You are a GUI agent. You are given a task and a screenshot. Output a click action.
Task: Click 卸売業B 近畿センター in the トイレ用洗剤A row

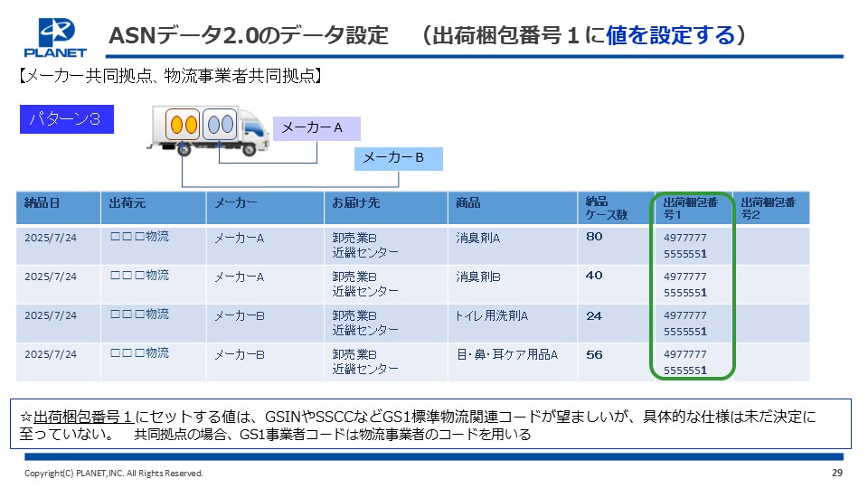coord(364,323)
